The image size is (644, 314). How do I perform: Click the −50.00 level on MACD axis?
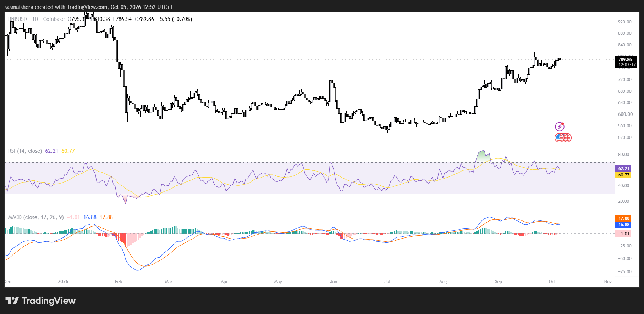point(624,259)
